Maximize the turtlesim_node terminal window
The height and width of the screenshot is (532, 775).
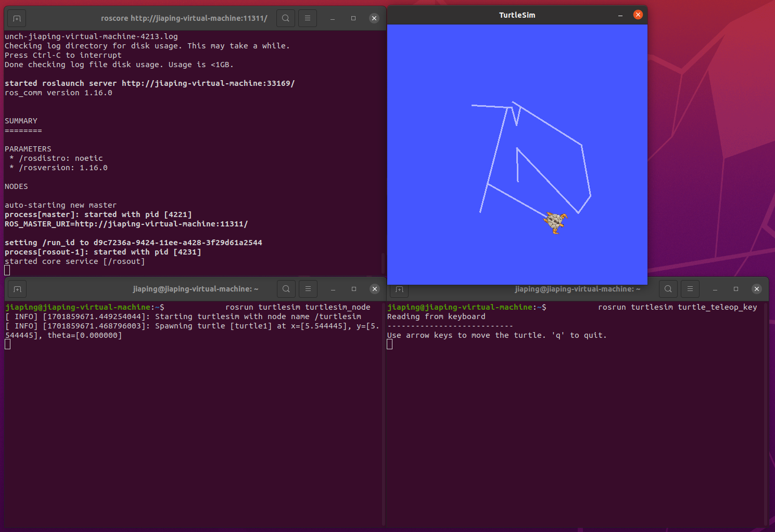(354, 289)
